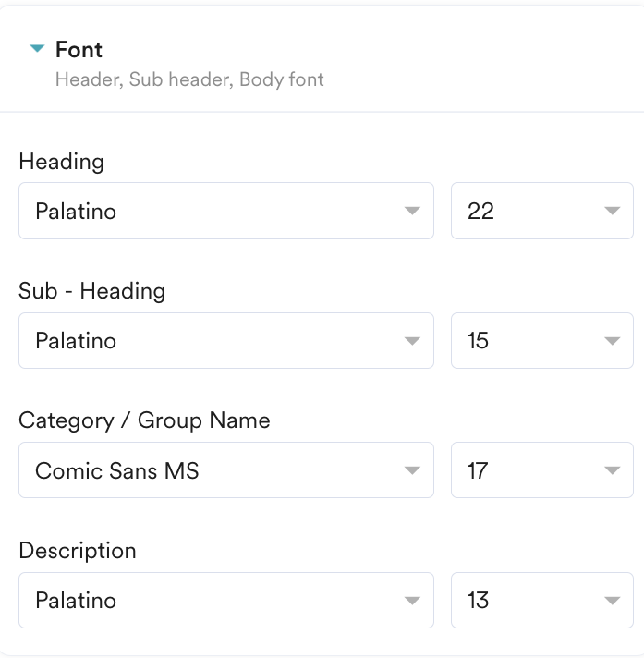Click the Category / Group Name label

144,420
